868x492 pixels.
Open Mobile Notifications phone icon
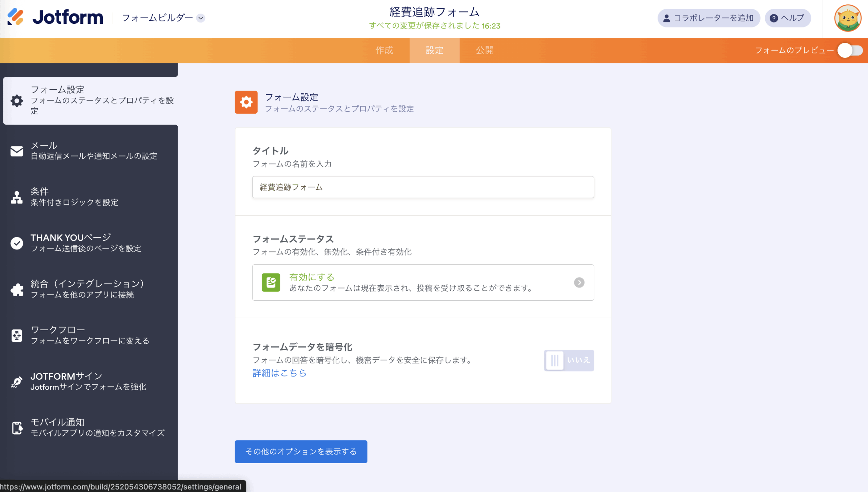tap(17, 428)
